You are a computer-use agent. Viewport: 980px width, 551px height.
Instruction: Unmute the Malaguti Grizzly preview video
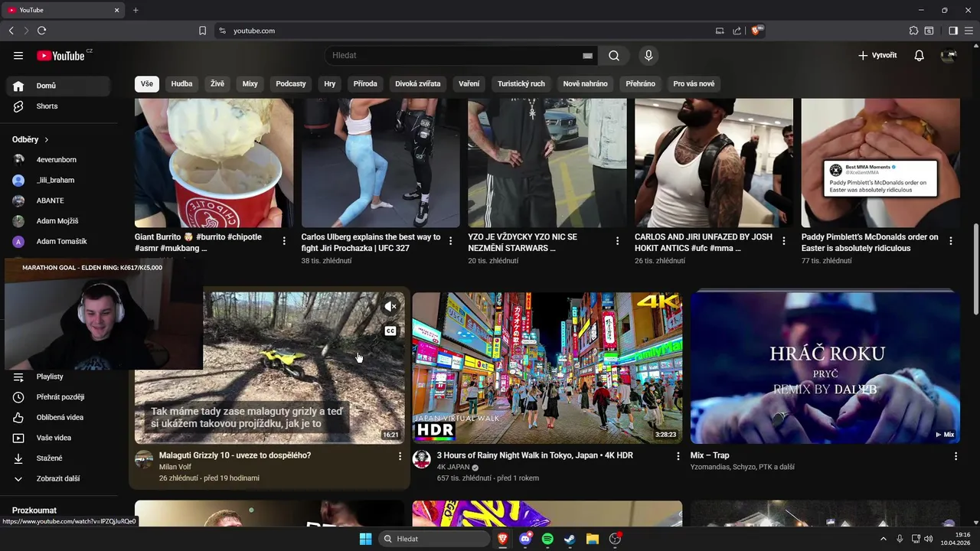pyautogui.click(x=390, y=306)
